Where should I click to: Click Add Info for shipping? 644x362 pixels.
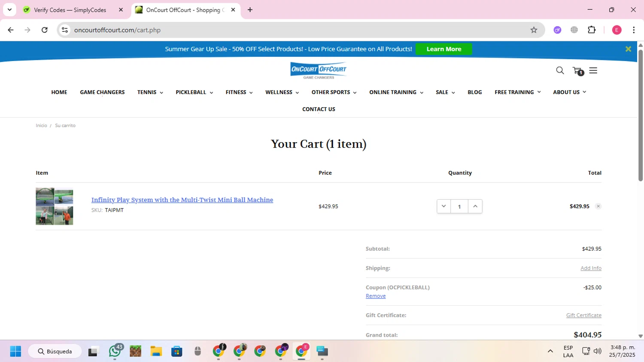tap(591, 268)
